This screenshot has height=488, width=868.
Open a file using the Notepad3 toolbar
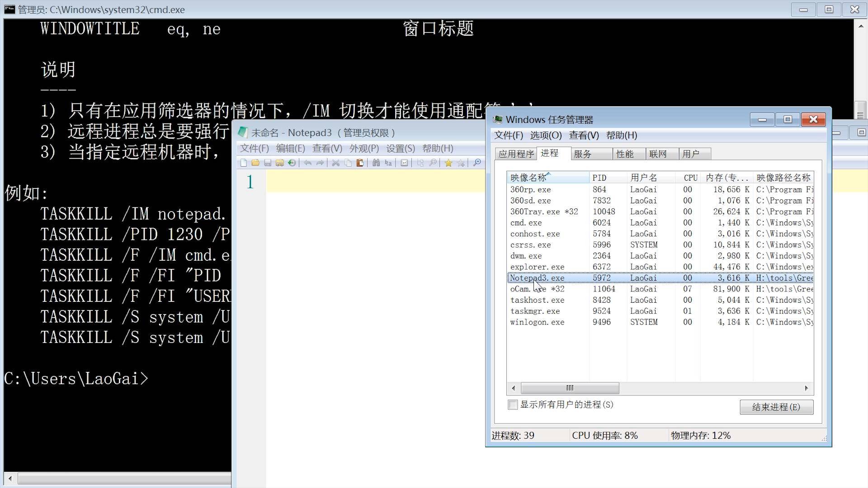coord(256,163)
